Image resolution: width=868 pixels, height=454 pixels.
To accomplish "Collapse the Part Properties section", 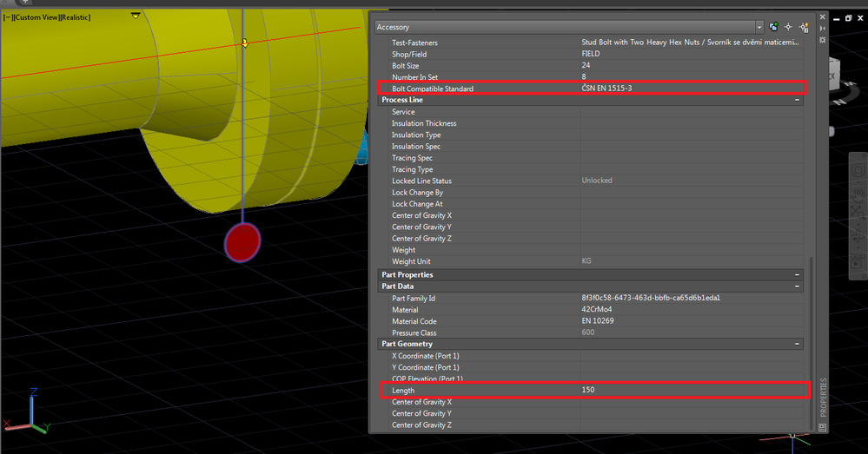I will [x=797, y=275].
